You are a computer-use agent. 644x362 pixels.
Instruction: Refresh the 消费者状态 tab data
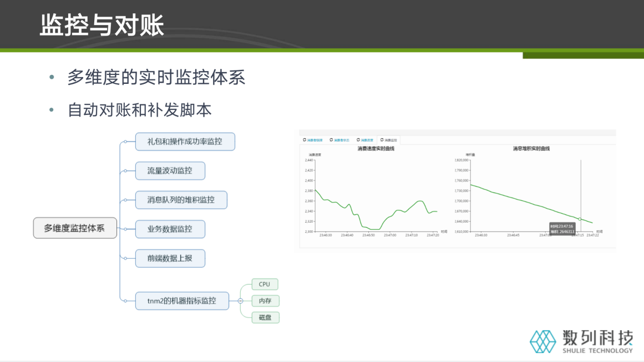330,139
